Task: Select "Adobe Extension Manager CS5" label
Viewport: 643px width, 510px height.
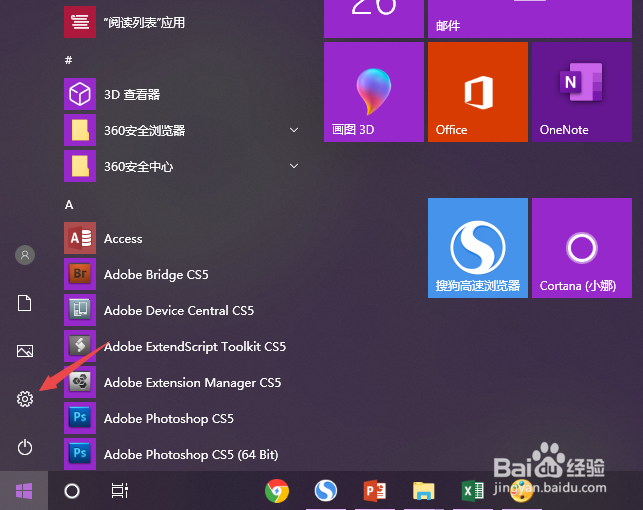Action: click(x=192, y=382)
